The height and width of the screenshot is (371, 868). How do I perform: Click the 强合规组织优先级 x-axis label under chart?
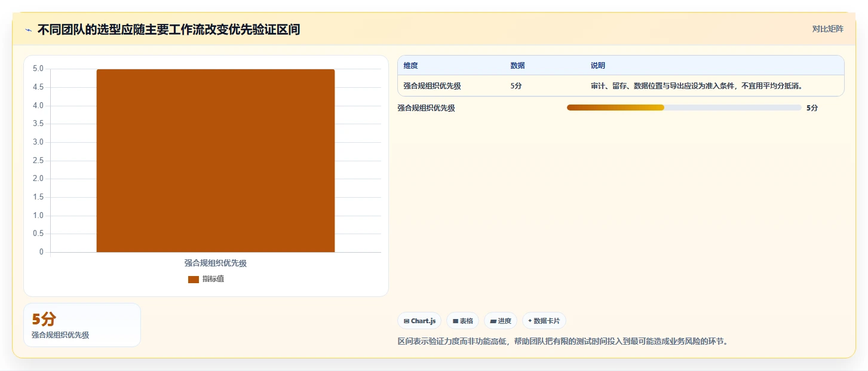click(216, 263)
